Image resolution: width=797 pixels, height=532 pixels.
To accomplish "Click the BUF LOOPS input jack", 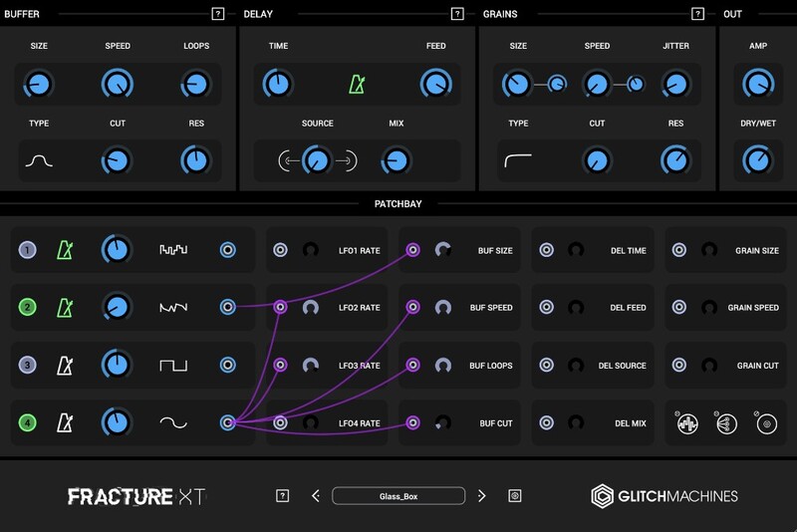I will [x=412, y=365].
